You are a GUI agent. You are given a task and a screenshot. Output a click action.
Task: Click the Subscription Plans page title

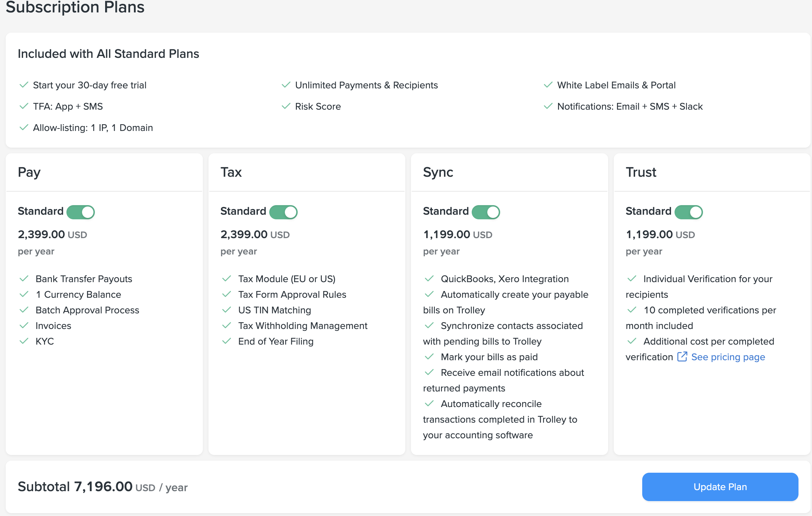coord(75,7)
